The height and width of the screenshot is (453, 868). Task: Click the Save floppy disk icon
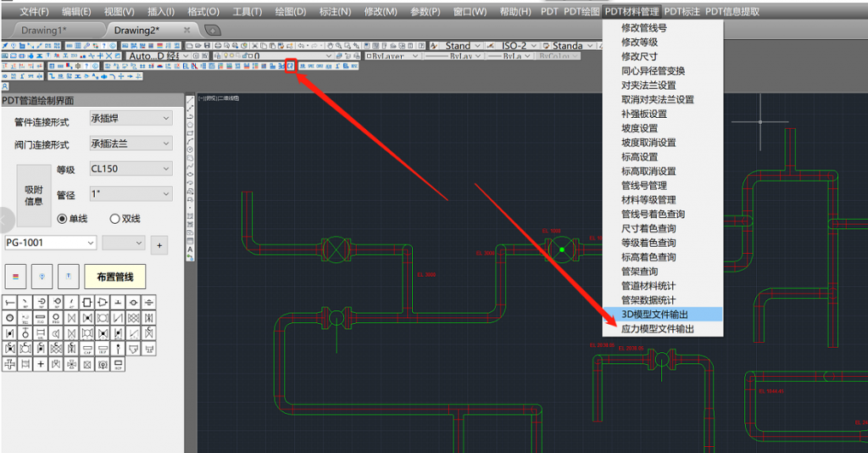point(207,45)
